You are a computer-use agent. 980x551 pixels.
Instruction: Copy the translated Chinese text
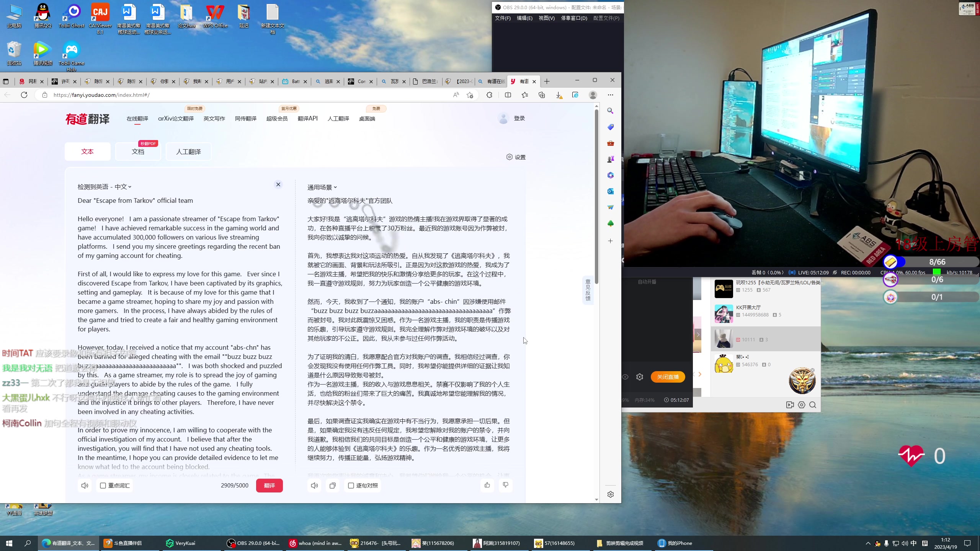(x=332, y=485)
